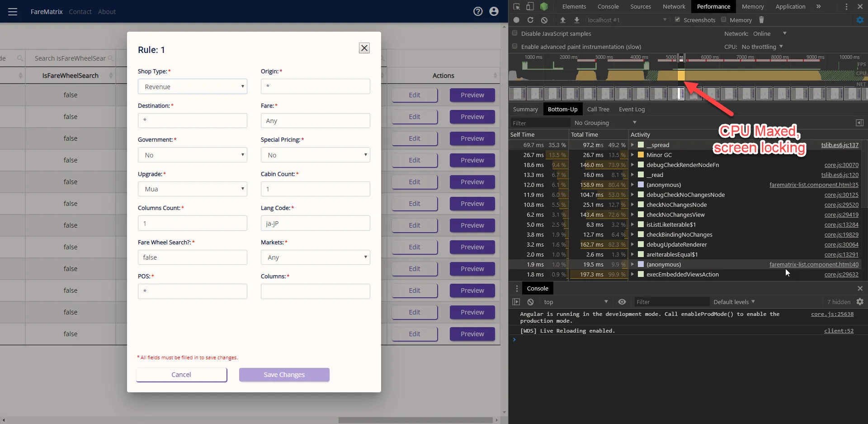This screenshot has height=424, width=868.
Task: Open the No Grouping dropdown
Action: coord(605,123)
